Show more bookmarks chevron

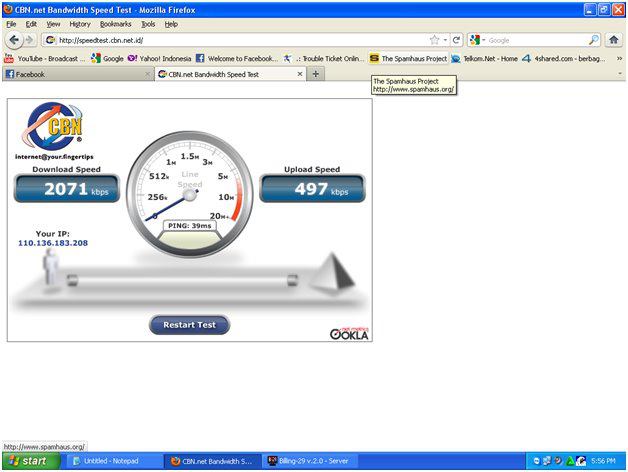pos(619,58)
